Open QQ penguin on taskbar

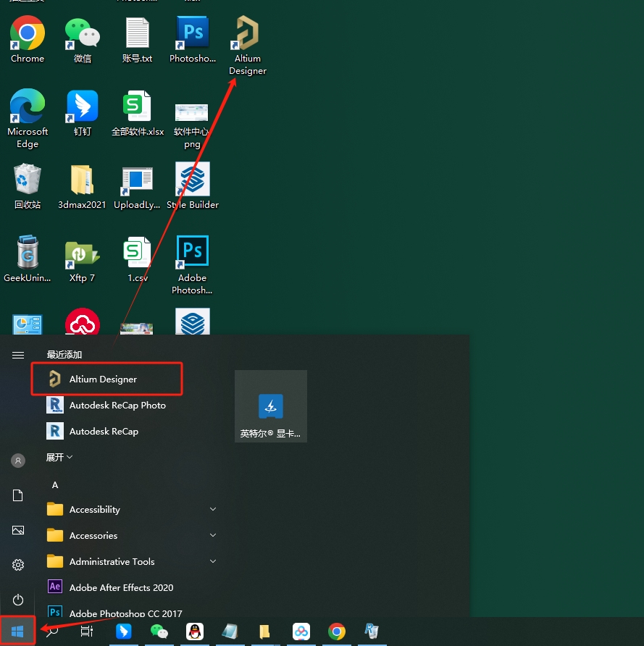point(194,632)
